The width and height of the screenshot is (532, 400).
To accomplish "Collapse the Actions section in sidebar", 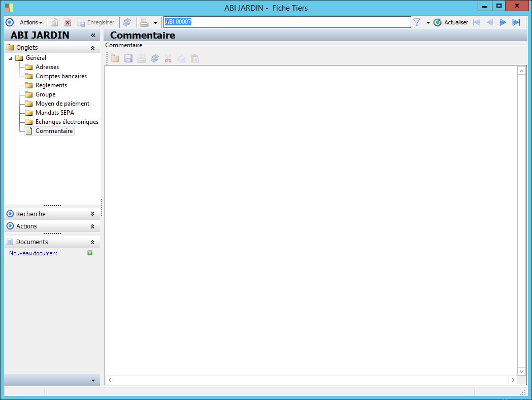I will click(x=92, y=226).
